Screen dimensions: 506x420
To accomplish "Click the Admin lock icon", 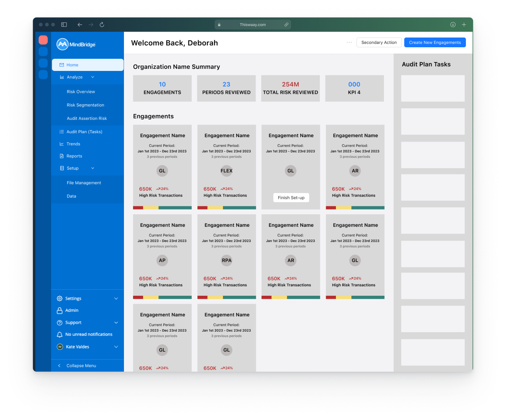I will point(60,311).
